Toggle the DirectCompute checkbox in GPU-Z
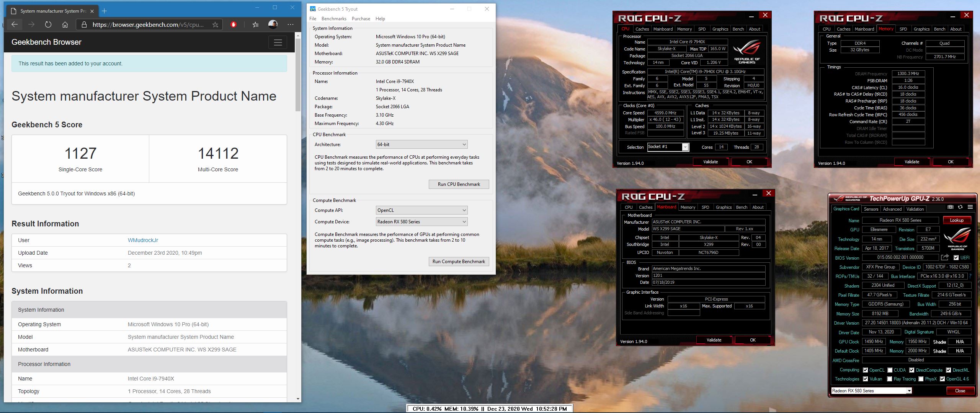The image size is (980, 413). click(912, 370)
